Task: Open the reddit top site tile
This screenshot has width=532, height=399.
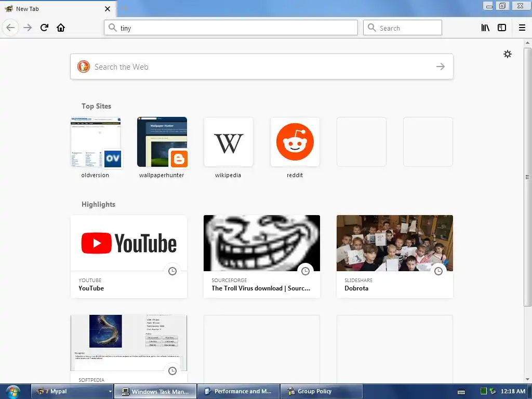Action: click(x=295, y=148)
